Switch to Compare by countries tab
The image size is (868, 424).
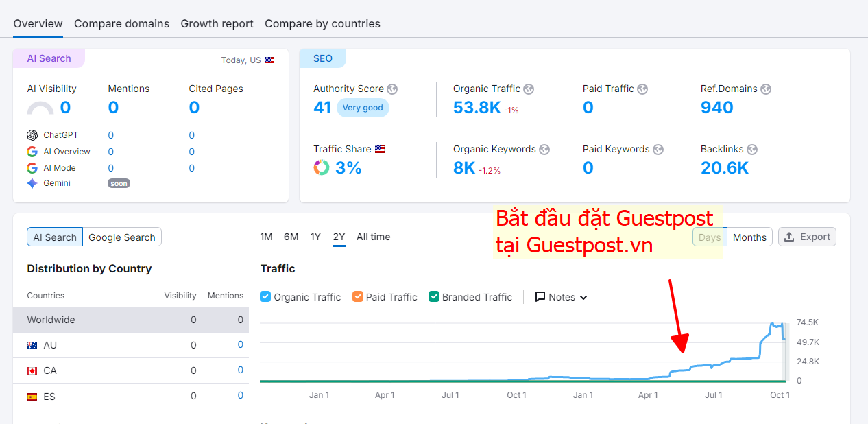[322, 23]
